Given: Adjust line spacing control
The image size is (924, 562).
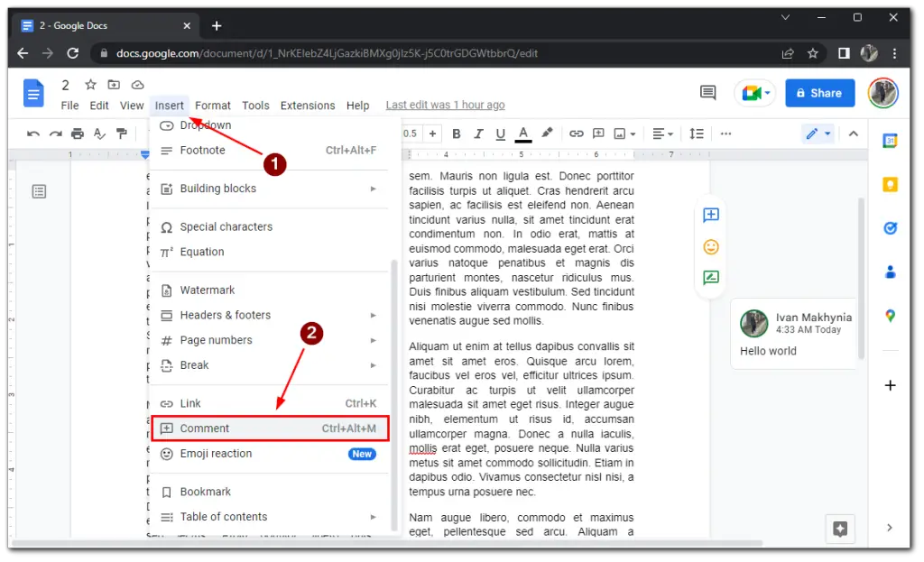Looking at the screenshot, I should click(x=697, y=134).
